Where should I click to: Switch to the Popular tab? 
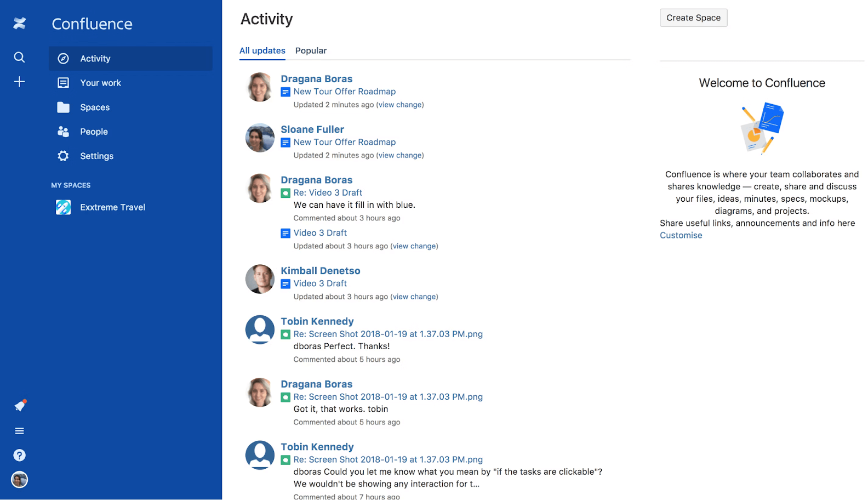tap(311, 50)
